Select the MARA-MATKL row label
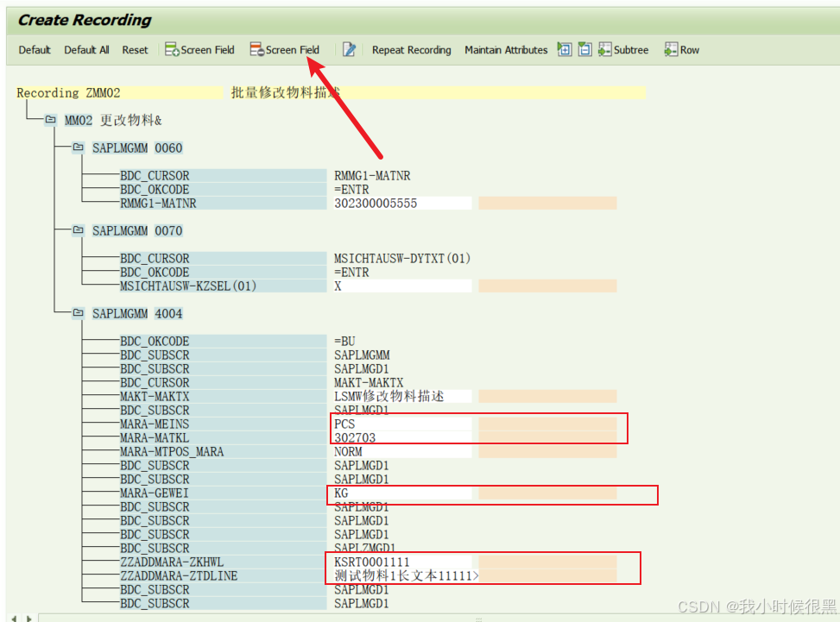 tap(223, 438)
